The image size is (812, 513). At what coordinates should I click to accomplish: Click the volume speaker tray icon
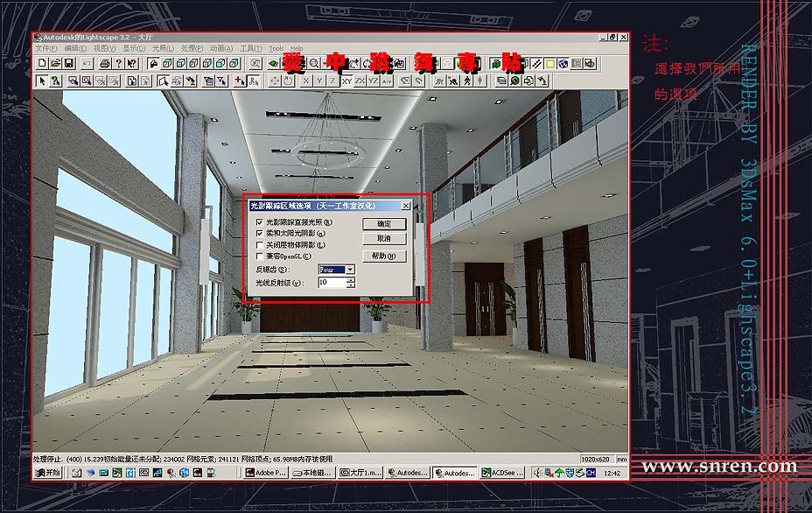tap(538, 473)
